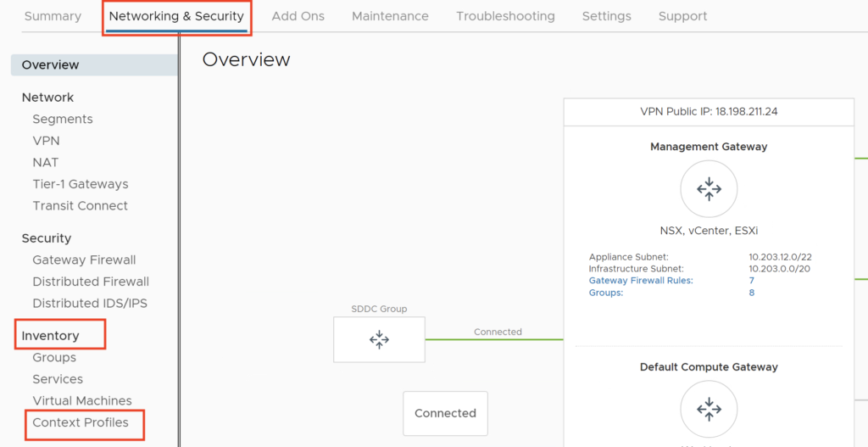868x447 pixels.
Task: Click the Overview page heading
Action: (246, 59)
